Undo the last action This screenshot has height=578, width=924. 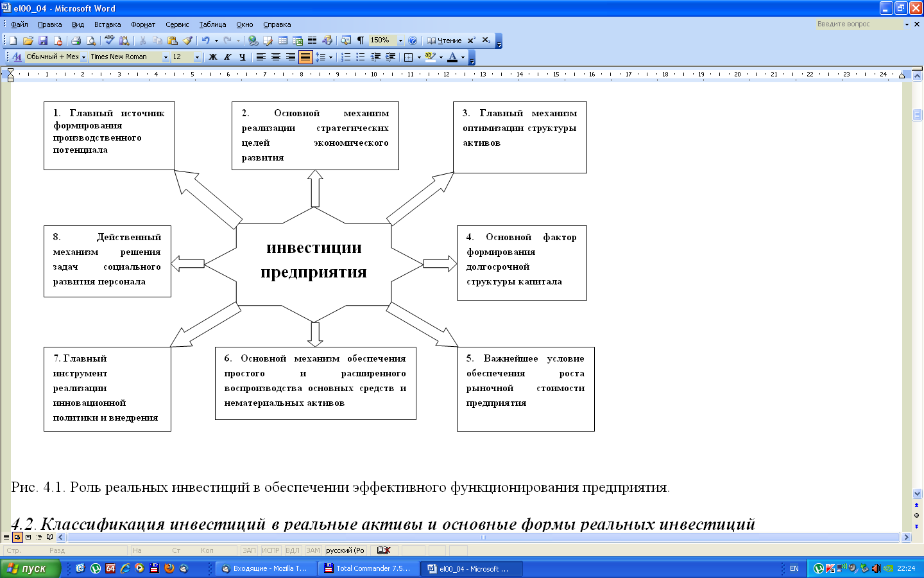pyautogui.click(x=205, y=40)
